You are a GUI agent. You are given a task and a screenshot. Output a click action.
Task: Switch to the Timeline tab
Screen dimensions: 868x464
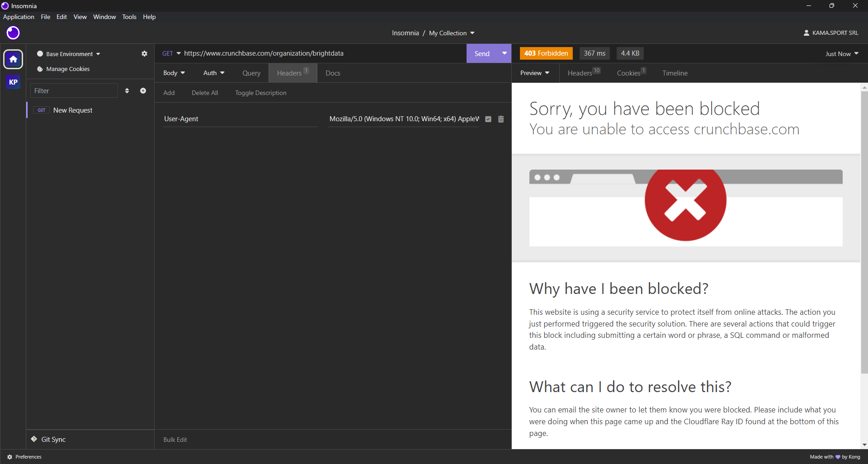click(674, 73)
